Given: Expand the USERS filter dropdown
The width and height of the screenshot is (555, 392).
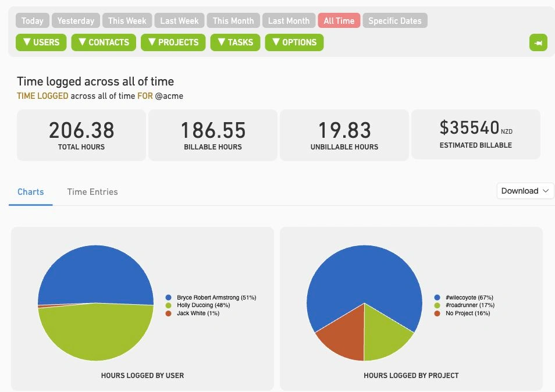Looking at the screenshot, I should coord(41,42).
